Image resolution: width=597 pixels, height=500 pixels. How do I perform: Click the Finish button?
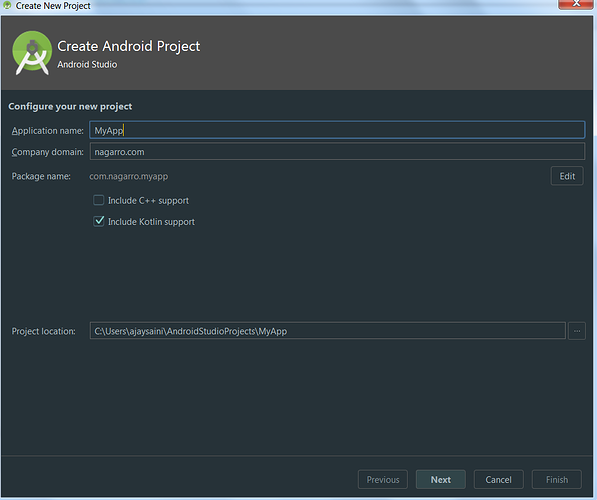click(557, 479)
